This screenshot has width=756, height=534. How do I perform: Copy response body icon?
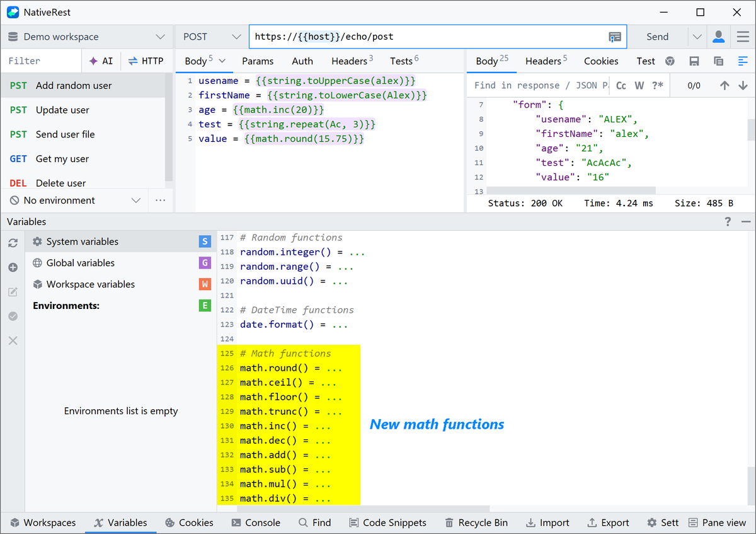718,61
